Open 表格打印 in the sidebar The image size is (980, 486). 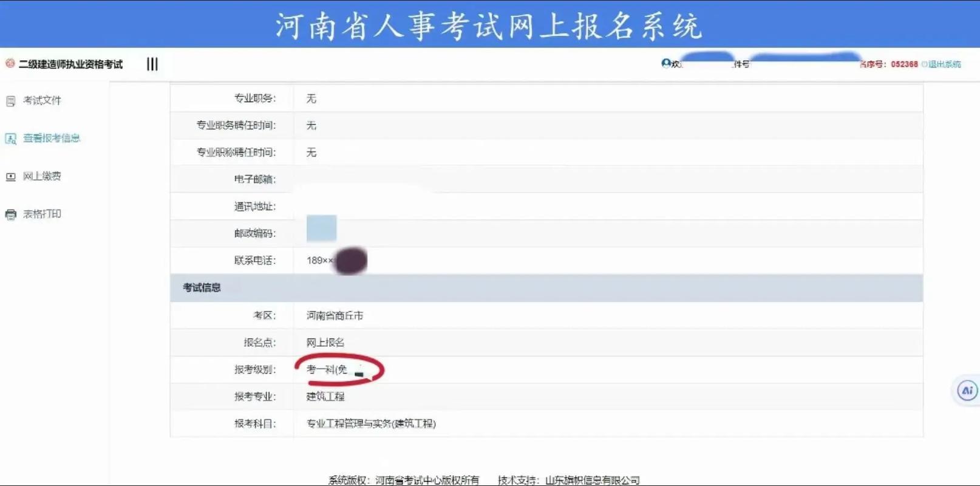[x=42, y=214]
